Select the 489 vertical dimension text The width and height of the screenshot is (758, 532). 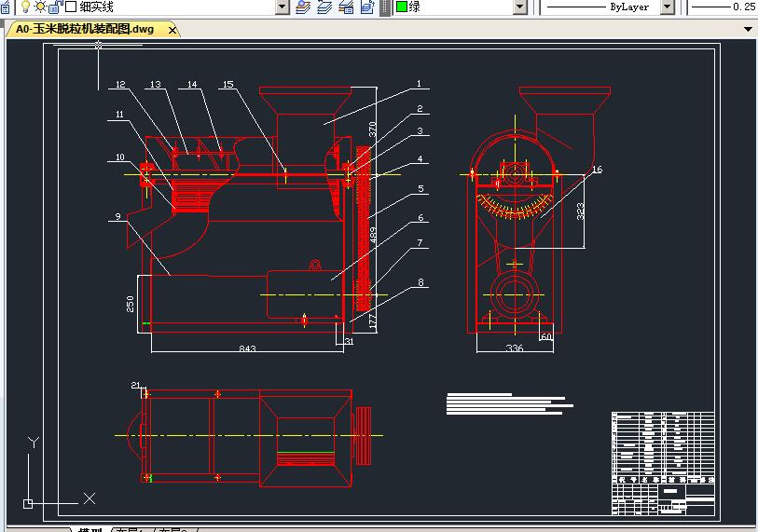point(373,236)
